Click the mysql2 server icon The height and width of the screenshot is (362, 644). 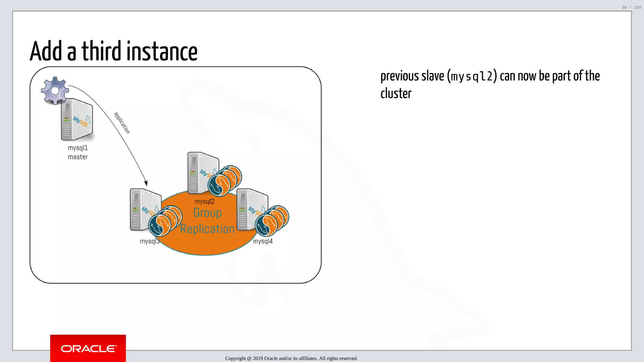click(x=203, y=173)
